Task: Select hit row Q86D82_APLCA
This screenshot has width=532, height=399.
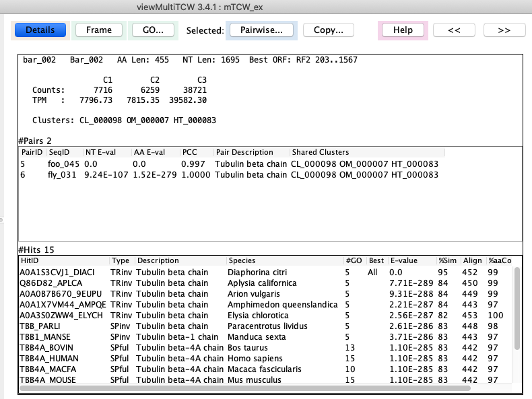Action: [x=50, y=283]
